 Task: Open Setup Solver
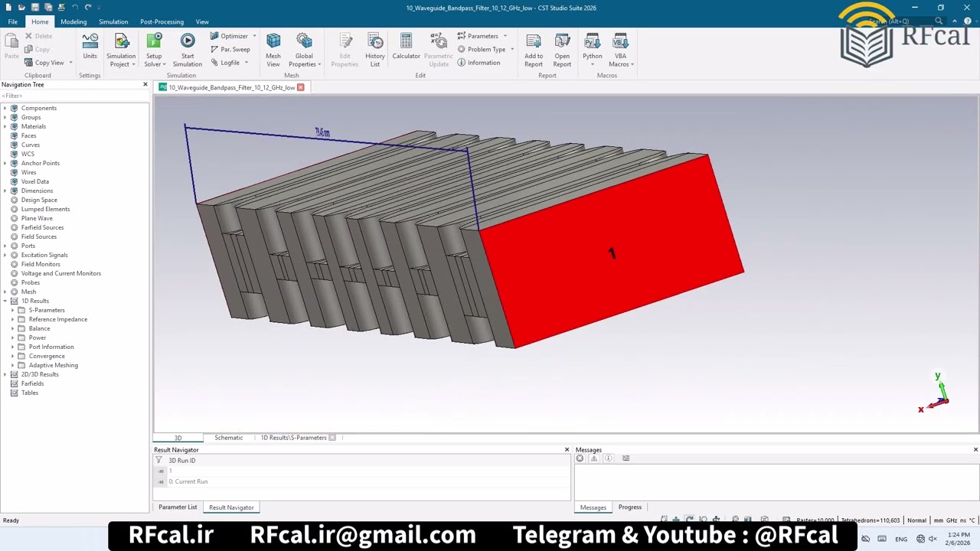point(154,49)
